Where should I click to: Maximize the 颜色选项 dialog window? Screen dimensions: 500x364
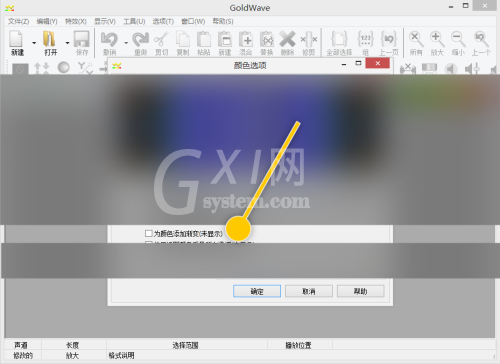click(358, 63)
